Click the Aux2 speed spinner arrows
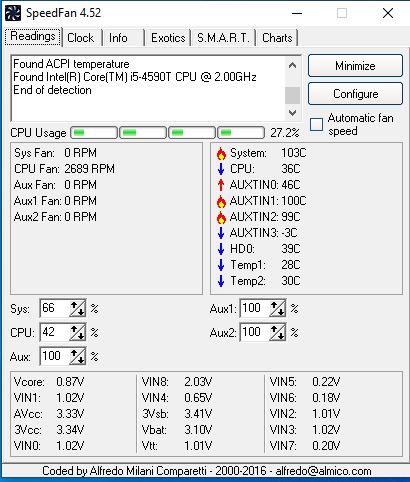The image size is (410, 482). (x=277, y=332)
